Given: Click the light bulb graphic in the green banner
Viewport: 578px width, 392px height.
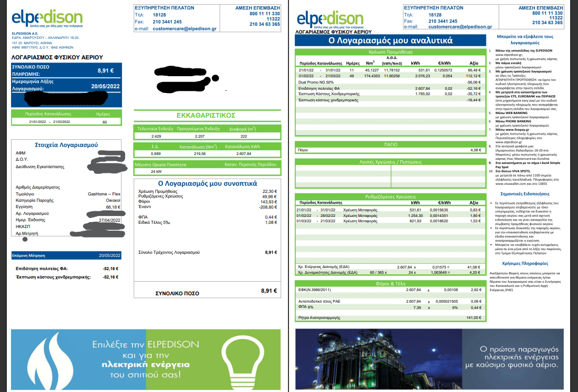Looking at the screenshot, I should tap(243, 362).
